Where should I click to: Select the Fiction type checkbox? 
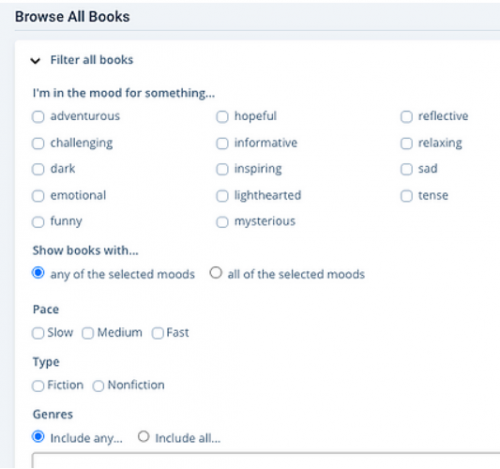(x=38, y=386)
